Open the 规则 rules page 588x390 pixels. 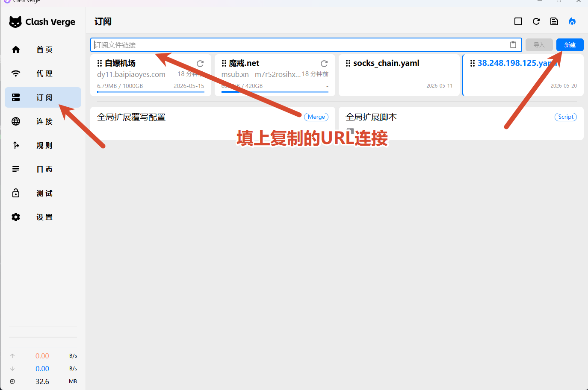tap(43, 145)
